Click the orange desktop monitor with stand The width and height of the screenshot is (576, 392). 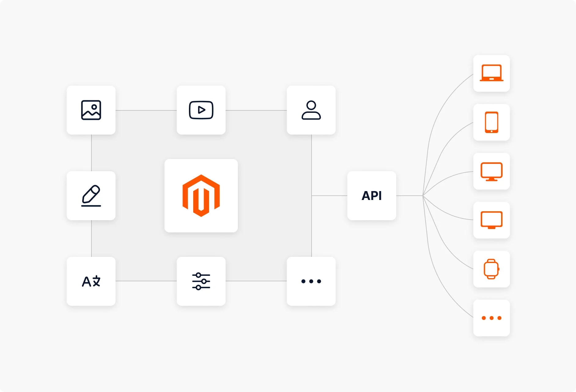pos(492,171)
